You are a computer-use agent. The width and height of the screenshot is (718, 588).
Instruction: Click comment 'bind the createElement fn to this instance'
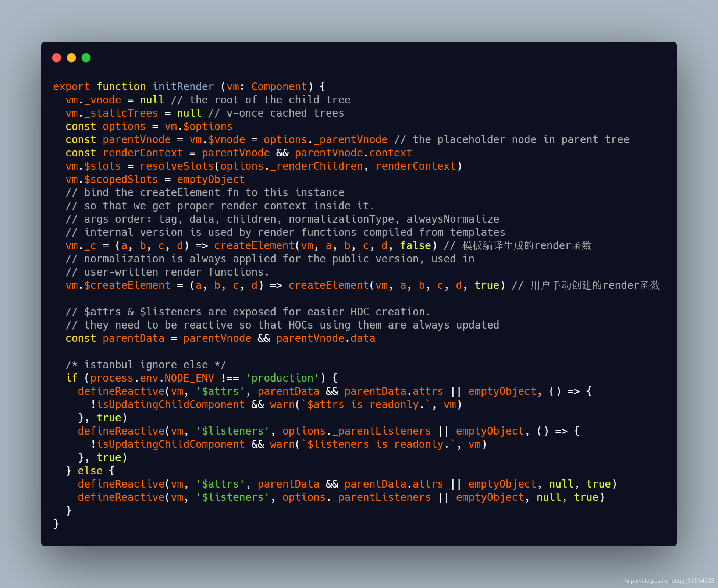click(x=205, y=192)
